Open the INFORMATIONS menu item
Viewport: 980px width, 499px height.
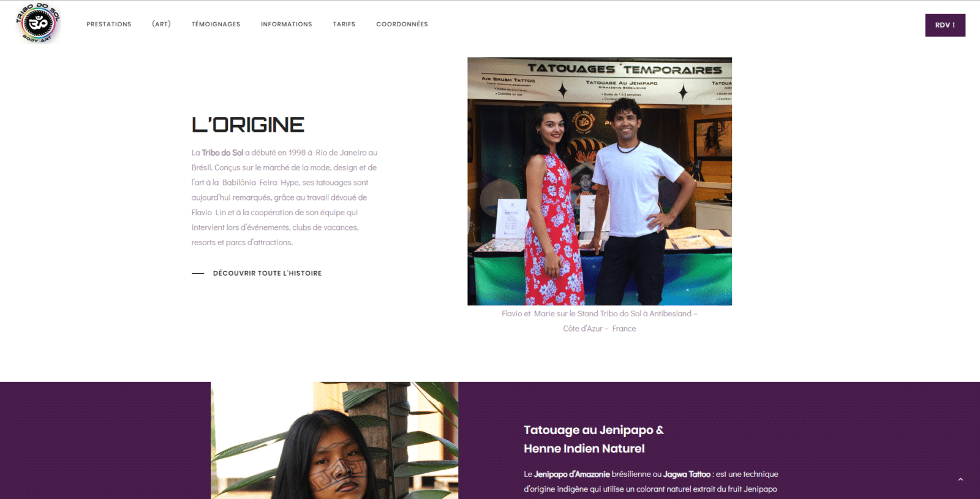point(287,25)
